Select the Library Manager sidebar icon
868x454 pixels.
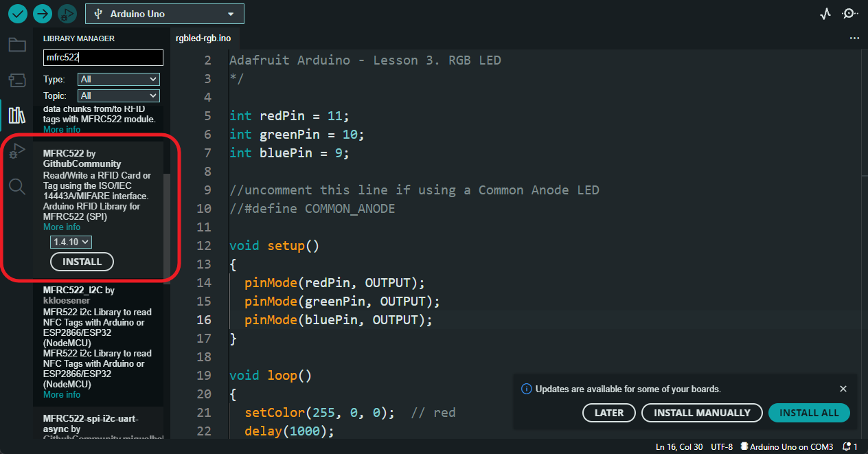17,115
